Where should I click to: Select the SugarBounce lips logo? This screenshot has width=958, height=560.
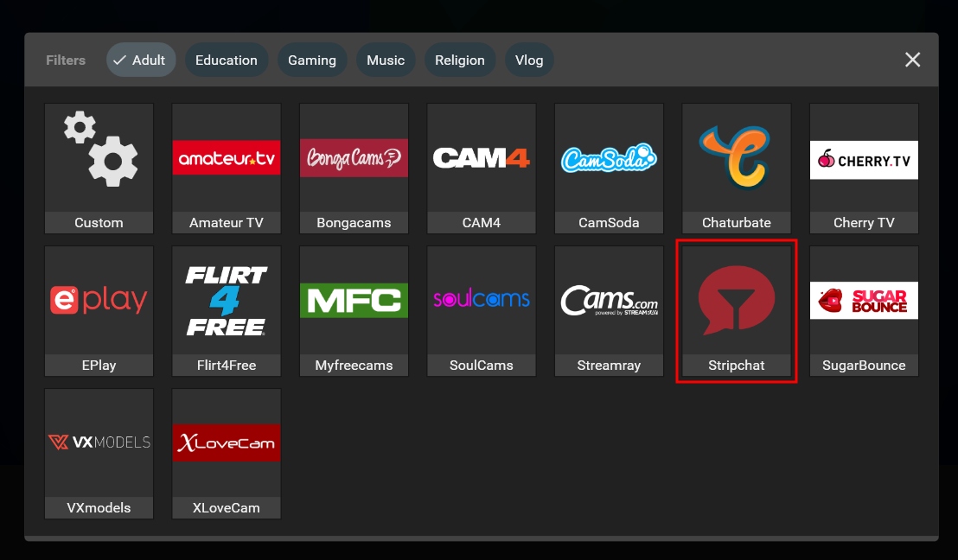864,300
